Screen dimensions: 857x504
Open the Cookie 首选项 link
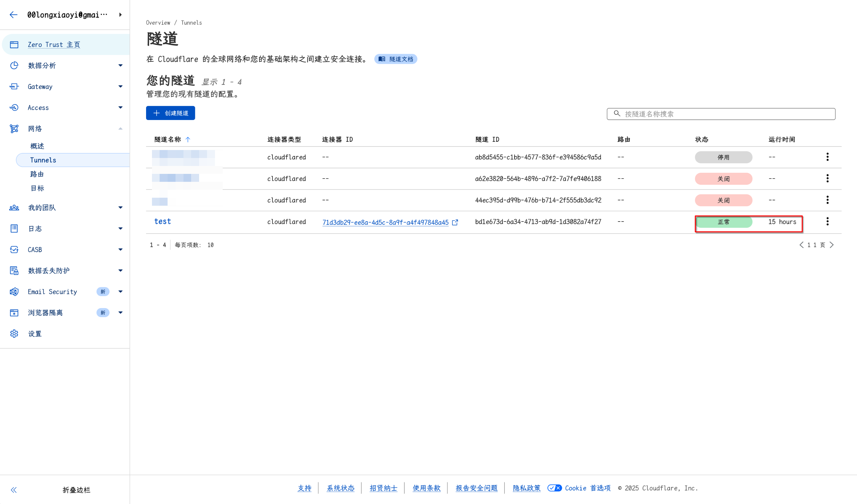coord(588,488)
